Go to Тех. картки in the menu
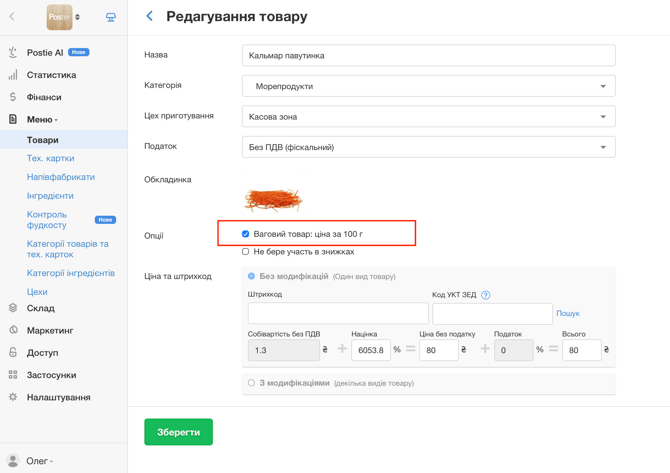 click(50, 158)
